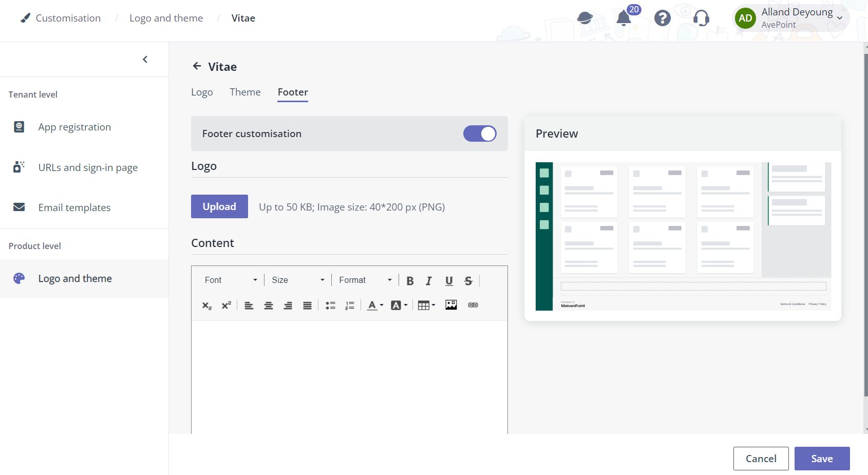Viewport: 868px width, 475px height.
Task: Open insert table dropdown
Action: click(426, 306)
